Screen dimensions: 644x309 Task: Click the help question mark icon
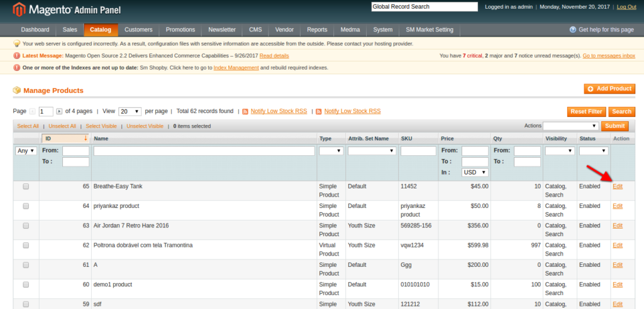pos(572,30)
